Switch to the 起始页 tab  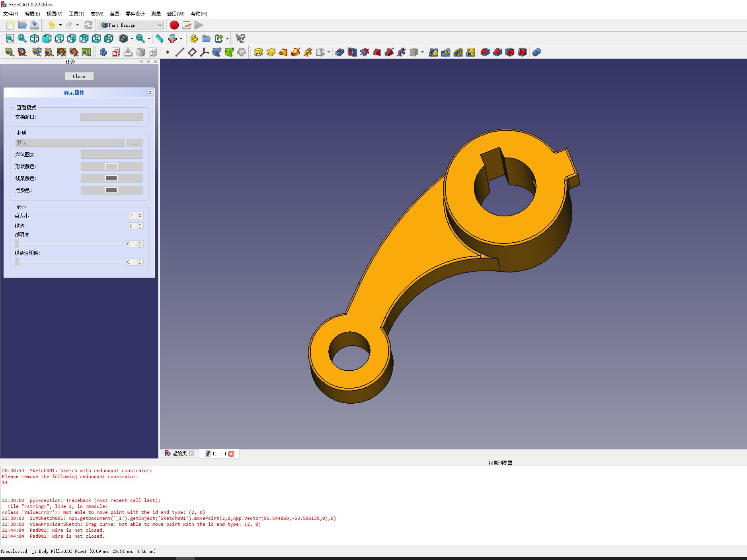click(x=179, y=453)
